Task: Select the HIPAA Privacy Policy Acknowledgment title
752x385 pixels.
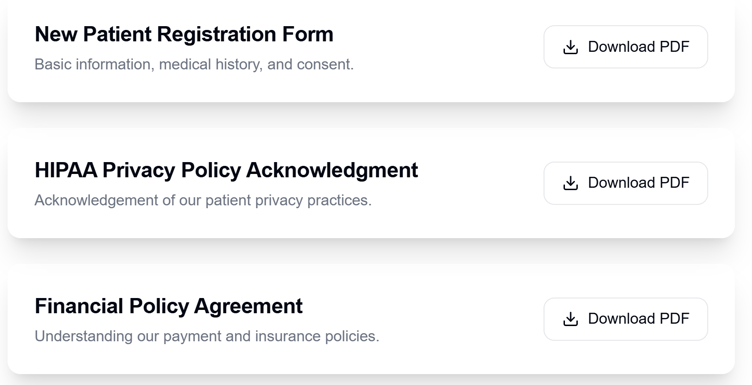Action: pos(226,171)
